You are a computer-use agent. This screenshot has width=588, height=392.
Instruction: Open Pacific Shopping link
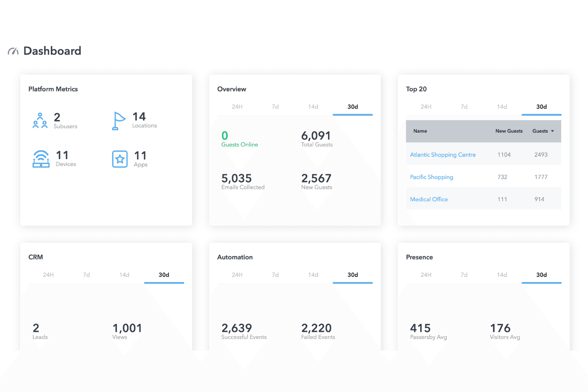pos(431,177)
